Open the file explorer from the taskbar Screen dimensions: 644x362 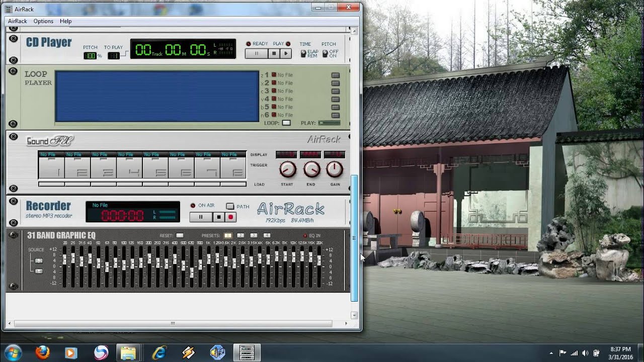[129, 352]
